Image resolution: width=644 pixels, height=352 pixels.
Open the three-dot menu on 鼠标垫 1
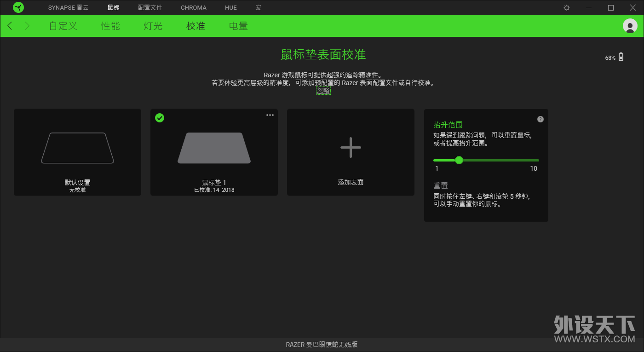270,115
